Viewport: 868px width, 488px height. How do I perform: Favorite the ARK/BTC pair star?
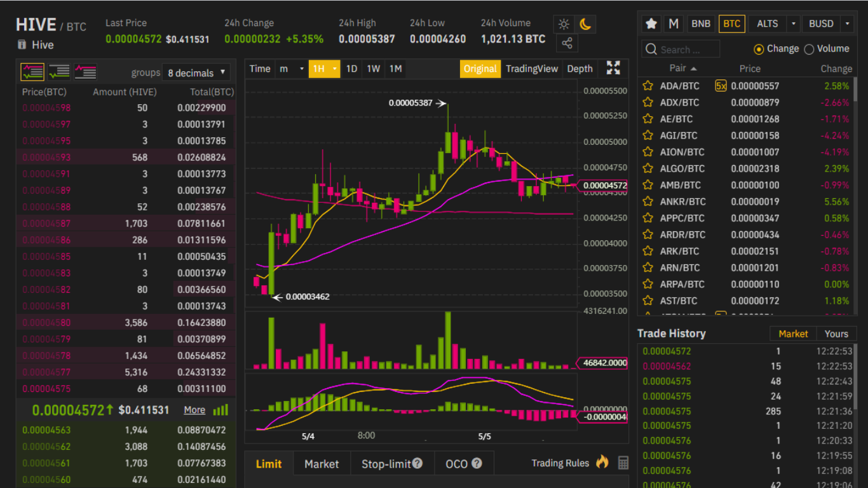tap(648, 251)
